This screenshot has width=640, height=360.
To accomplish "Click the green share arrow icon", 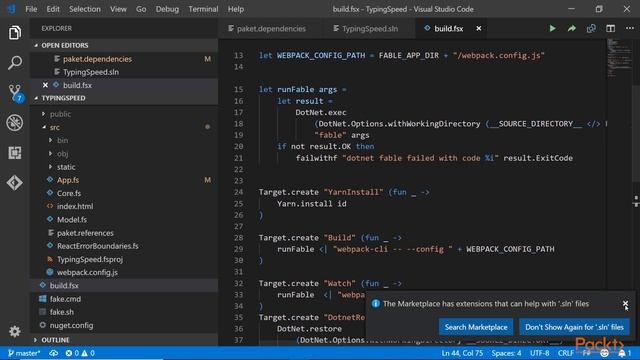I will click(571, 29).
